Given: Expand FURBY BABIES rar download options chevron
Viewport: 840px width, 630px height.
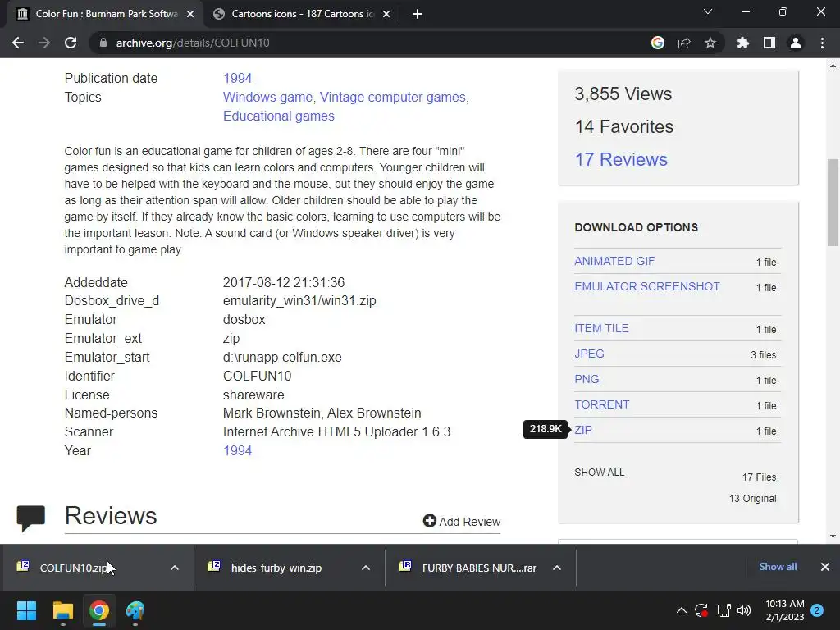Looking at the screenshot, I should click(x=557, y=568).
